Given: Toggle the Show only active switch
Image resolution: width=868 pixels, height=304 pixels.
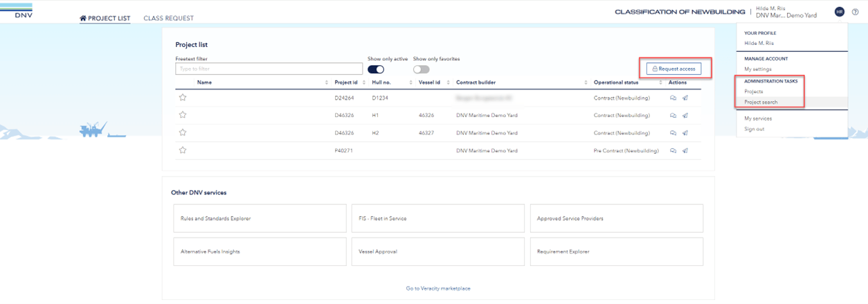Looking at the screenshot, I should coord(376,69).
